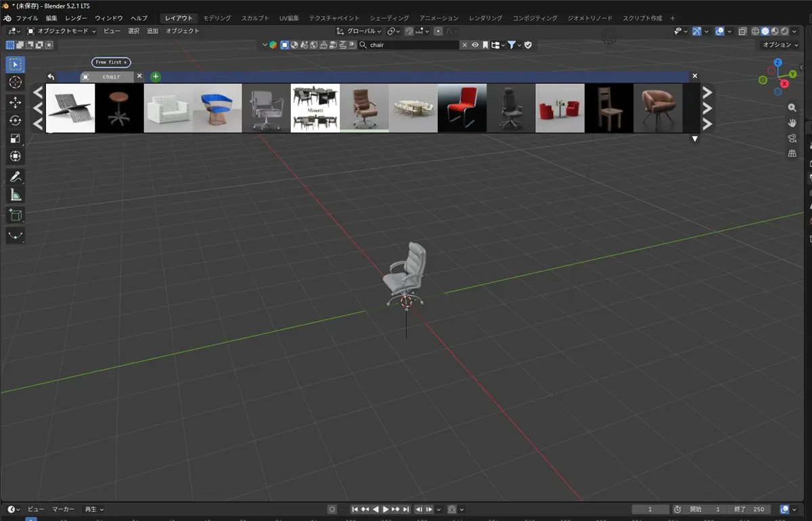Switch to Shading workspace tab
This screenshot has height=521, width=812.
coord(389,18)
